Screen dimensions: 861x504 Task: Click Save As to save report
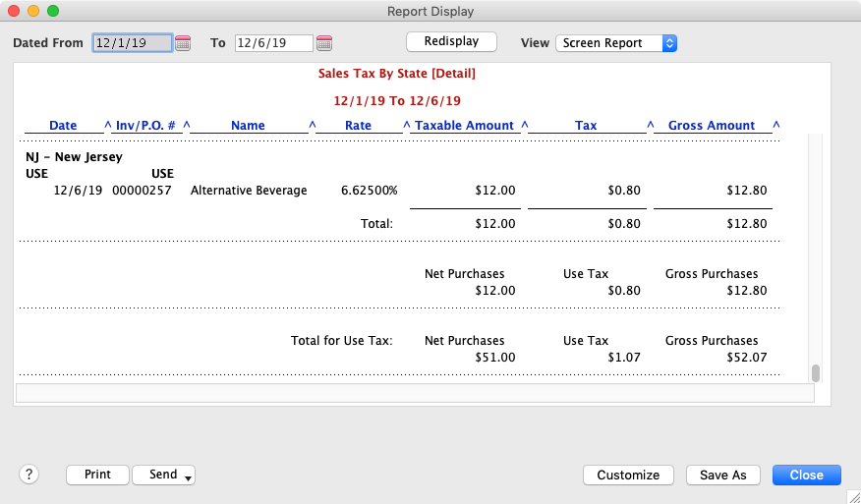tap(722, 475)
